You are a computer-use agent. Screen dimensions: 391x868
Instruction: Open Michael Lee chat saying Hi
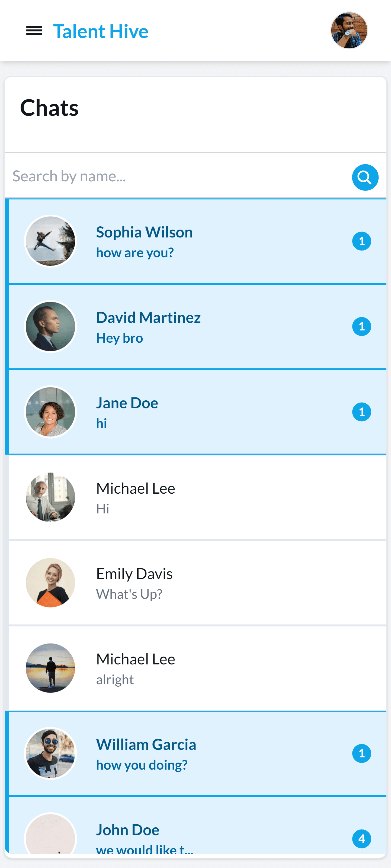tap(196, 497)
